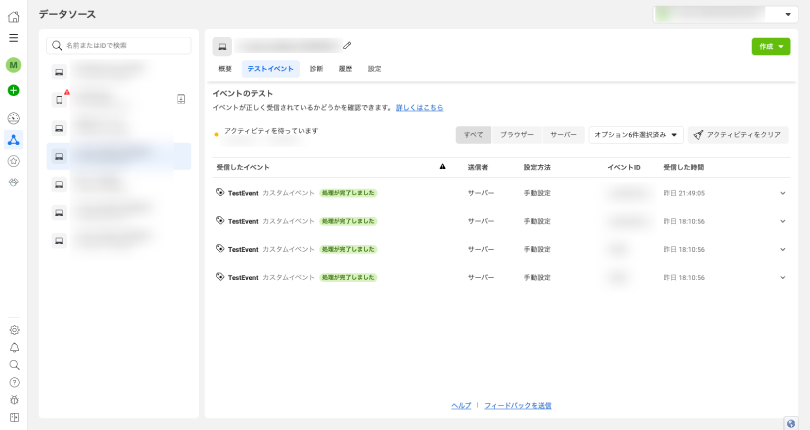Switch to the 診断 tab
The height and width of the screenshot is (430, 810).
(x=316, y=69)
